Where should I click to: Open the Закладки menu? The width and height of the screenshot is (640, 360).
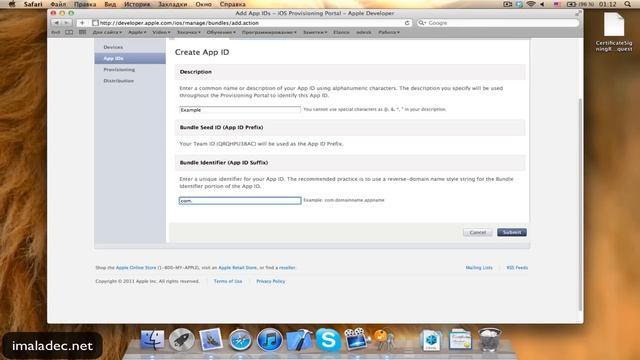pos(173,4)
